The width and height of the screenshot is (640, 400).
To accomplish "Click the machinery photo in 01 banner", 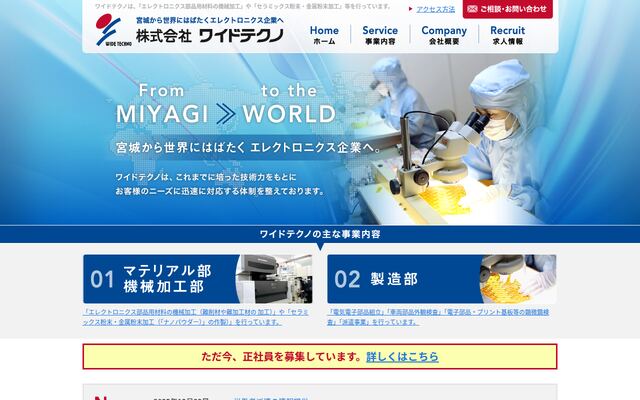I will point(274,279).
